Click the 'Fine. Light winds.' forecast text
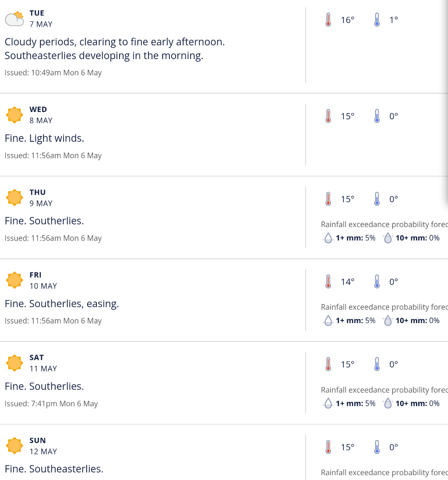 [x=44, y=138]
